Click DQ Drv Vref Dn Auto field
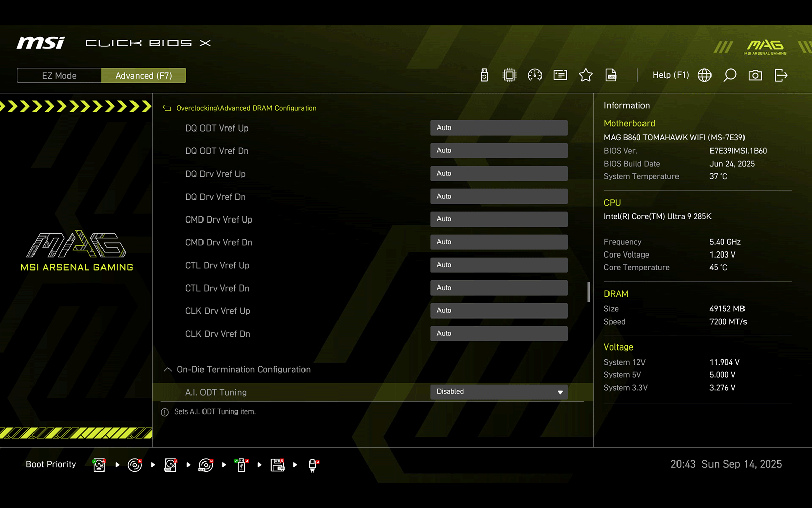 [x=499, y=197]
